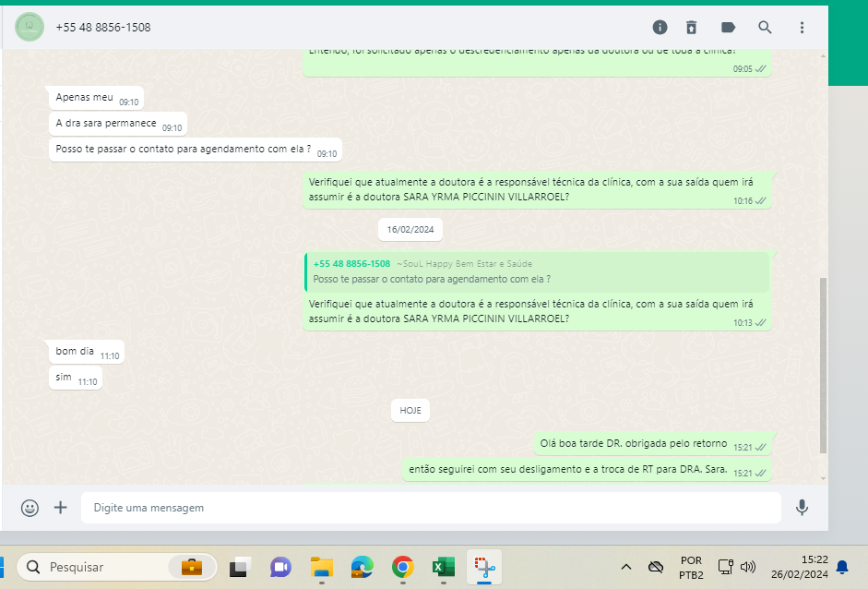Open volume control tray icon
The width and height of the screenshot is (868, 589).
click(748, 567)
